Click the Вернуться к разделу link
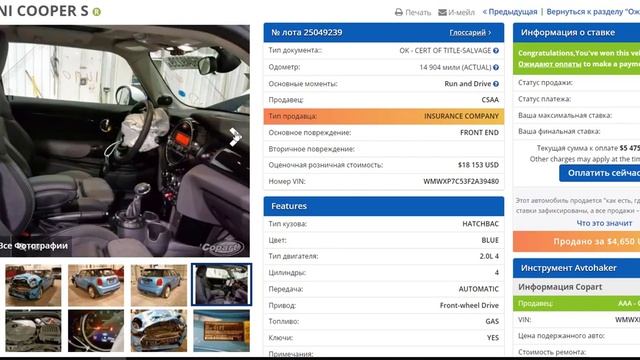This screenshot has height=360, width=640. pyautogui.click(x=593, y=12)
